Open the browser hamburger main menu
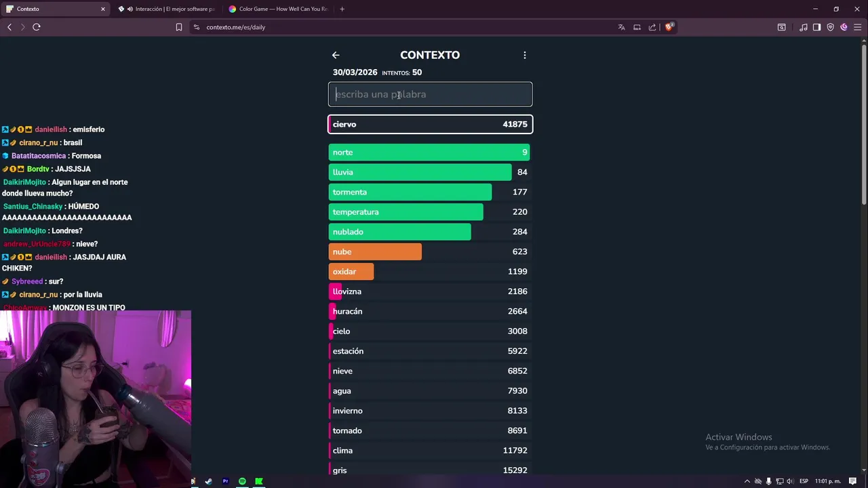 857,27
